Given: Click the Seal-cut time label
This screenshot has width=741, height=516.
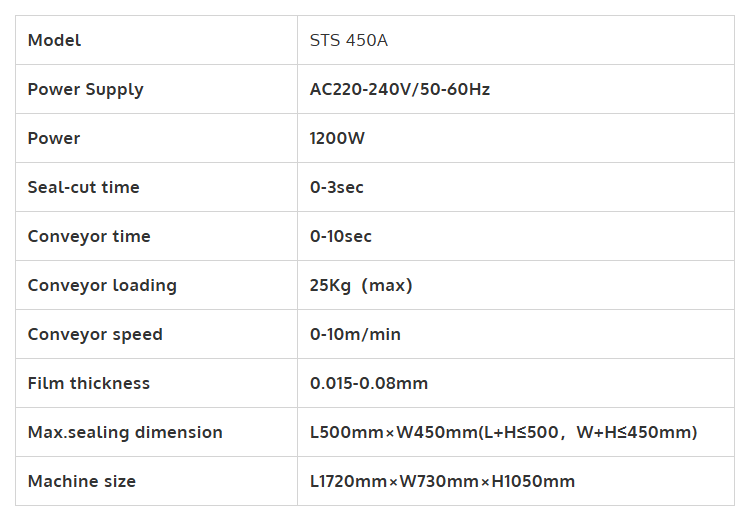Looking at the screenshot, I should click(x=84, y=188).
